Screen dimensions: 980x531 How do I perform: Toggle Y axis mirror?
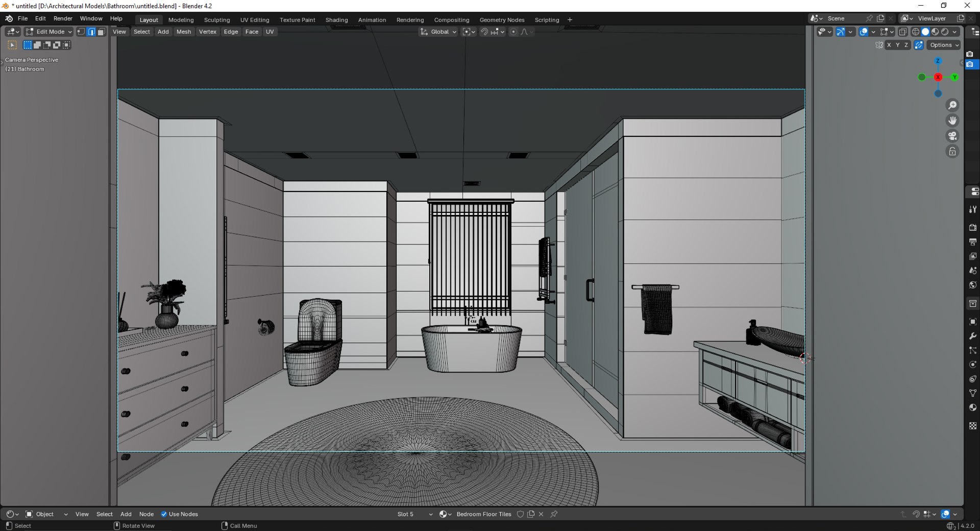(898, 45)
